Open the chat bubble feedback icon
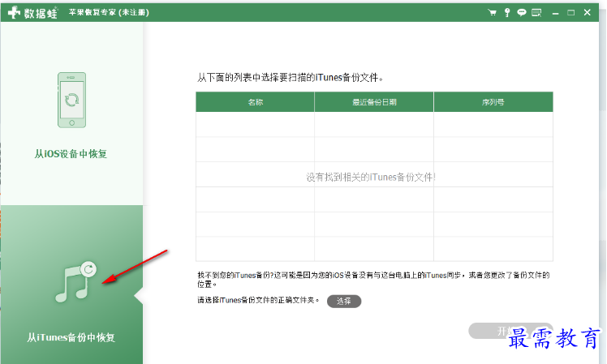The width and height of the screenshot is (607, 364). coord(522,13)
